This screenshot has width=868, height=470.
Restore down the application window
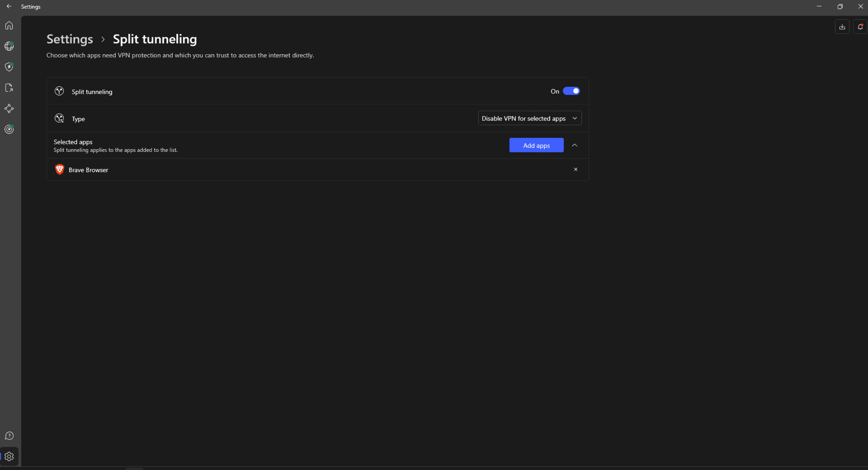(x=840, y=6)
